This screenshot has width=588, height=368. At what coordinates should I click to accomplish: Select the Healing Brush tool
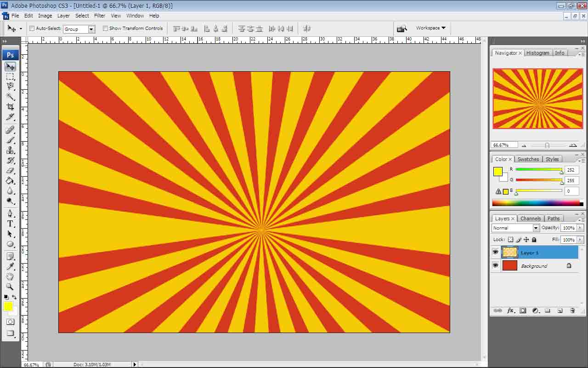(10, 130)
